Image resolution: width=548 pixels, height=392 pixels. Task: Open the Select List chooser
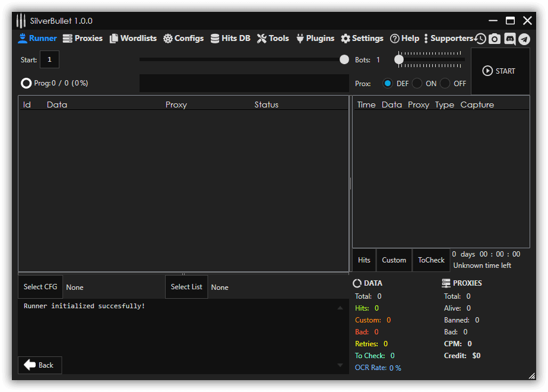[186, 287]
